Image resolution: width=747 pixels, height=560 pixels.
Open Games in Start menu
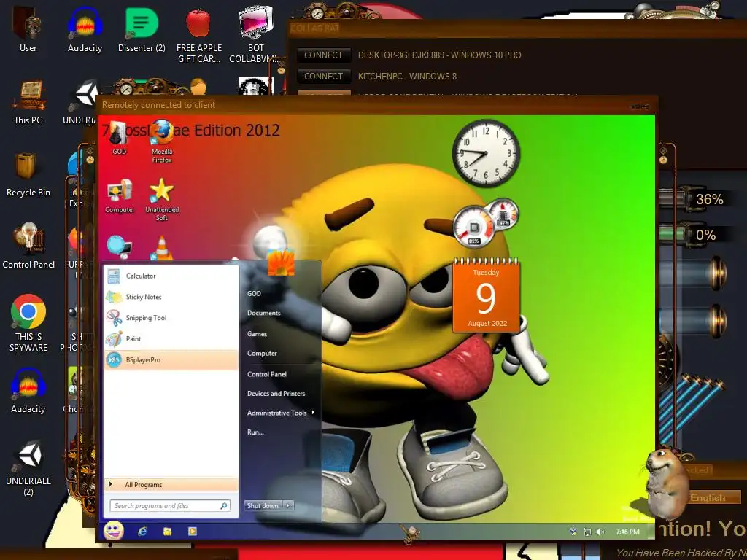(x=258, y=334)
